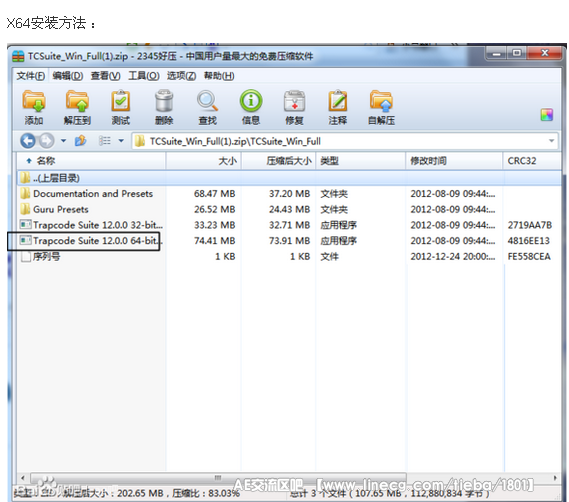This screenshot has width=569, height=502.
Task: Click the size value 74.41 MB
Action: [214, 241]
